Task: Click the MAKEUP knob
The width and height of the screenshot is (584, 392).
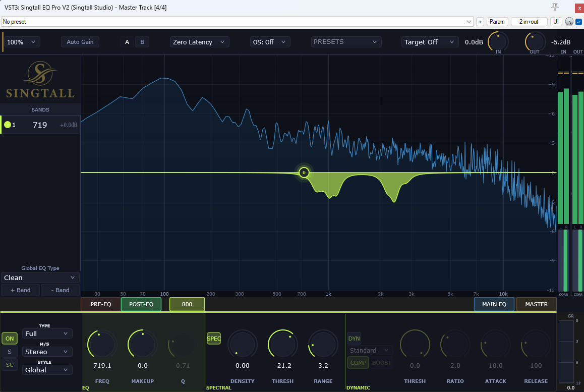Action: click(143, 344)
